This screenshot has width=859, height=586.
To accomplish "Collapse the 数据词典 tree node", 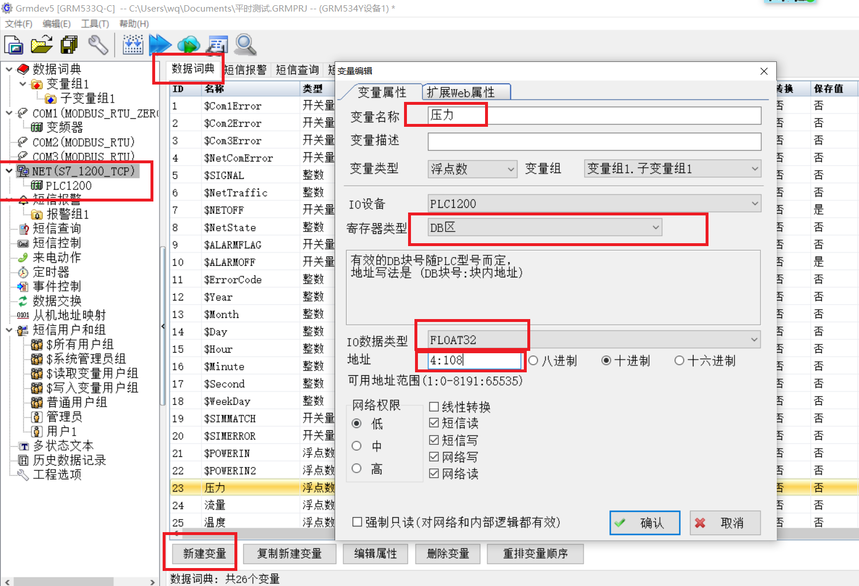I will [x=9, y=69].
